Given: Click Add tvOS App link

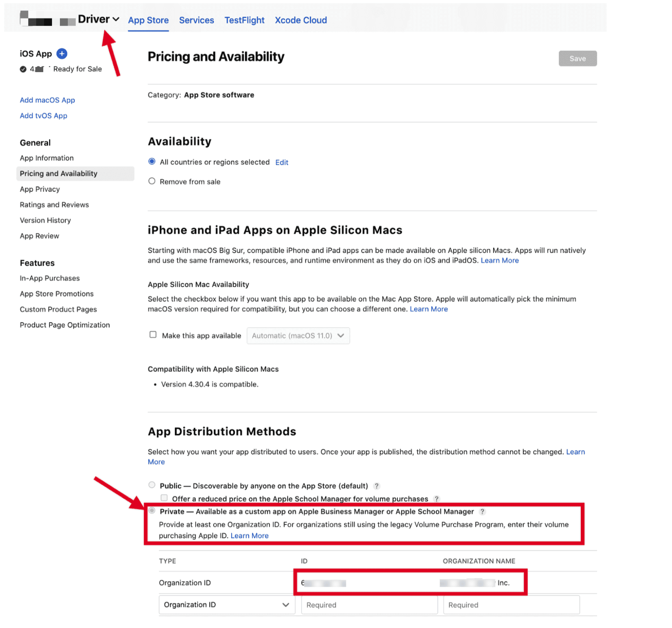Looking at the screenshot, I should click(x=44, y=116).
